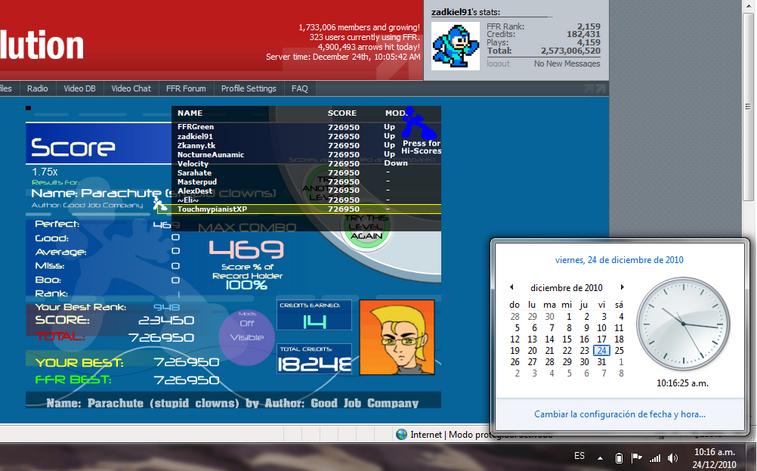The height and width of the screenshot is (471, 757).
Task: Click the browser vertical scrollbar
Action: 748,106
